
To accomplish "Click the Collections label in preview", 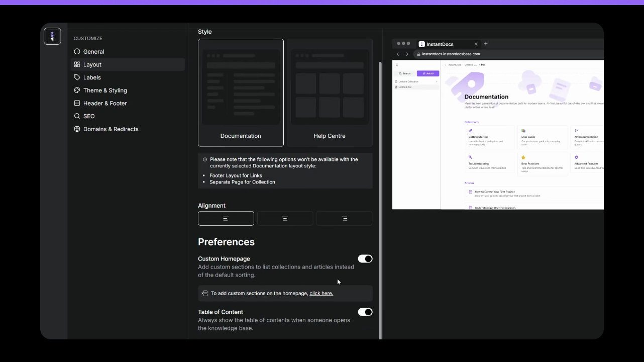I will coord(472,122).
